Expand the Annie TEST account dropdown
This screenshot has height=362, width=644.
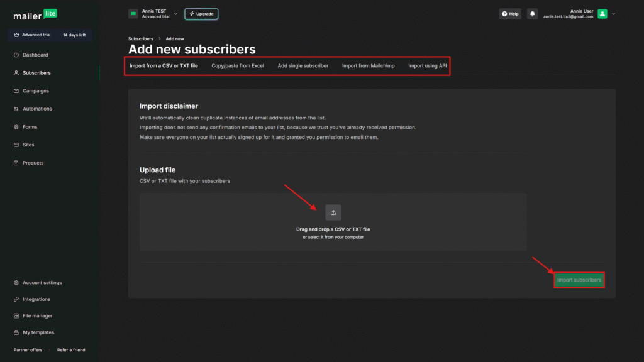point(175,14)
